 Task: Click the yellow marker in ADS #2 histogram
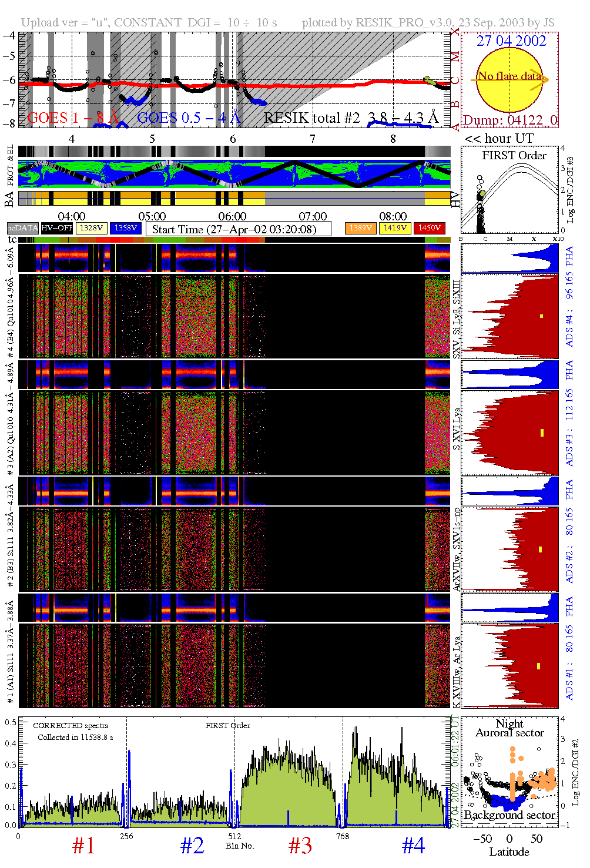(x=540, y=549)
